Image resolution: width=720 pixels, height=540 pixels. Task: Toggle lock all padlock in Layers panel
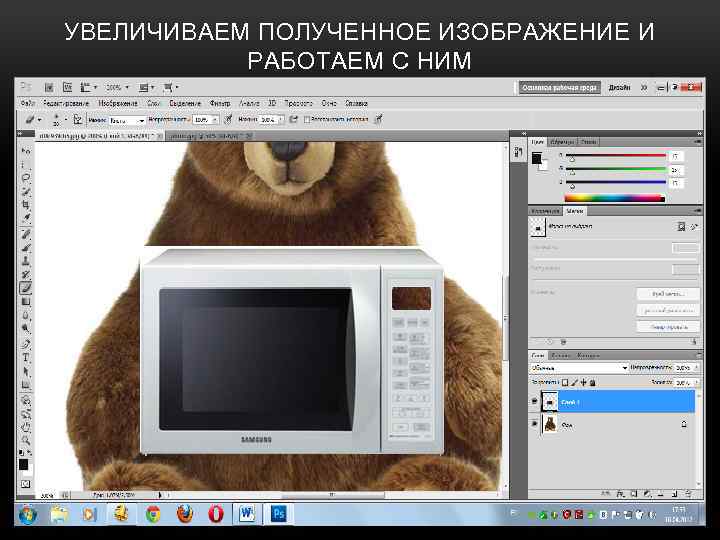pyautogui.click(x=593, y=382)
